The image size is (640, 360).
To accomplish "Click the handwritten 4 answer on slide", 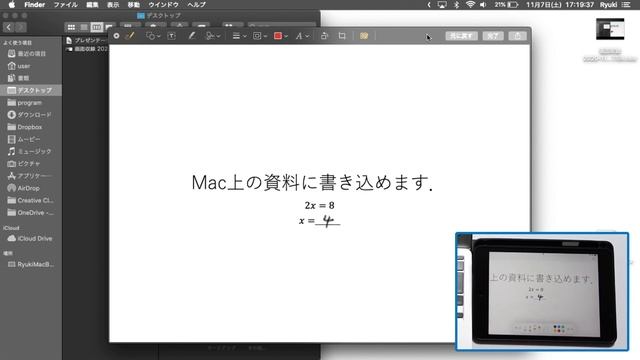I will (x=328, y=221).
